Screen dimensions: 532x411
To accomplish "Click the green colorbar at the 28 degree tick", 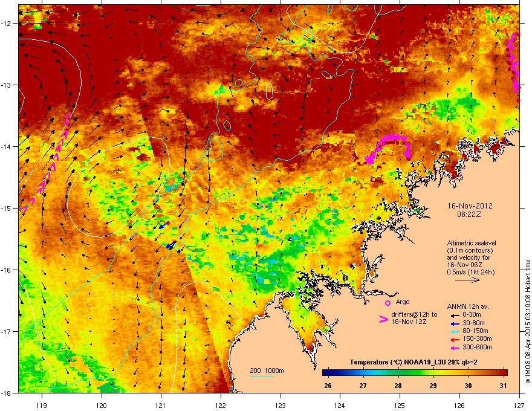I will point(398,372).
